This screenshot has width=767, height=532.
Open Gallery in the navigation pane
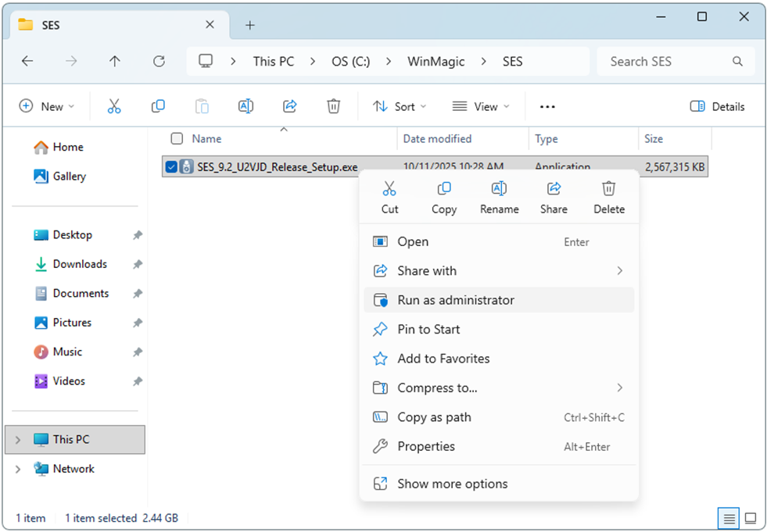(x=59, y=177)
